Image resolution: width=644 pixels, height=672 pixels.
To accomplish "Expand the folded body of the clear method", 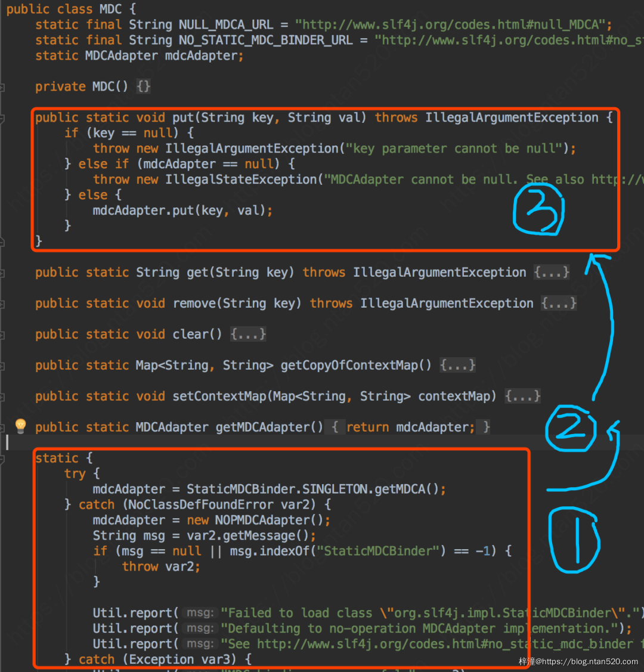I will 248,334.
